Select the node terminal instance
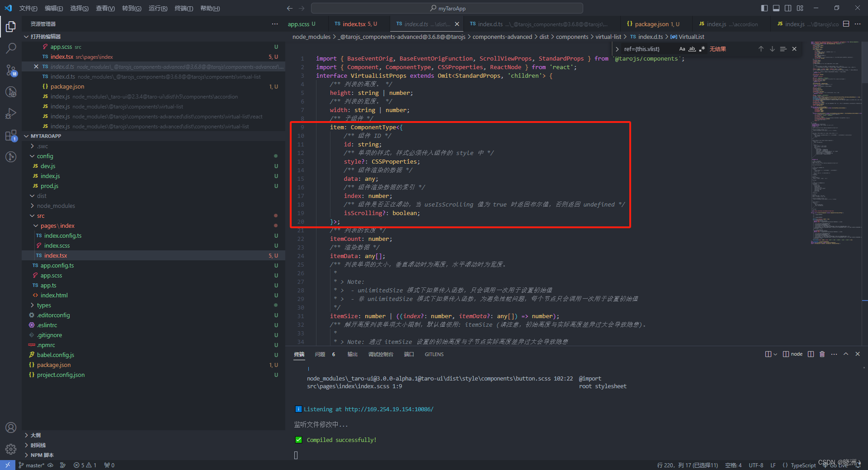The height and width of the screenshot is (470, 868). pos(793,354)
